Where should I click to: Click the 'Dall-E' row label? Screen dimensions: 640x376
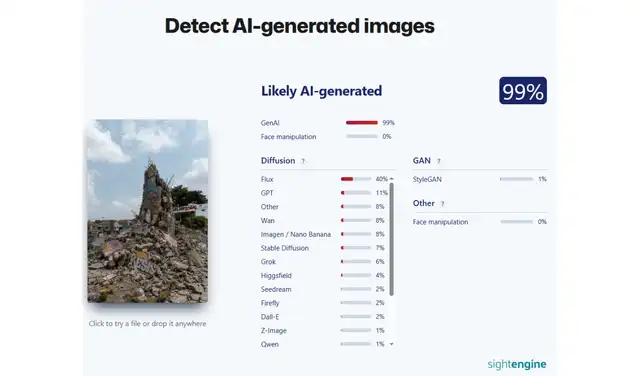point(270,317)
